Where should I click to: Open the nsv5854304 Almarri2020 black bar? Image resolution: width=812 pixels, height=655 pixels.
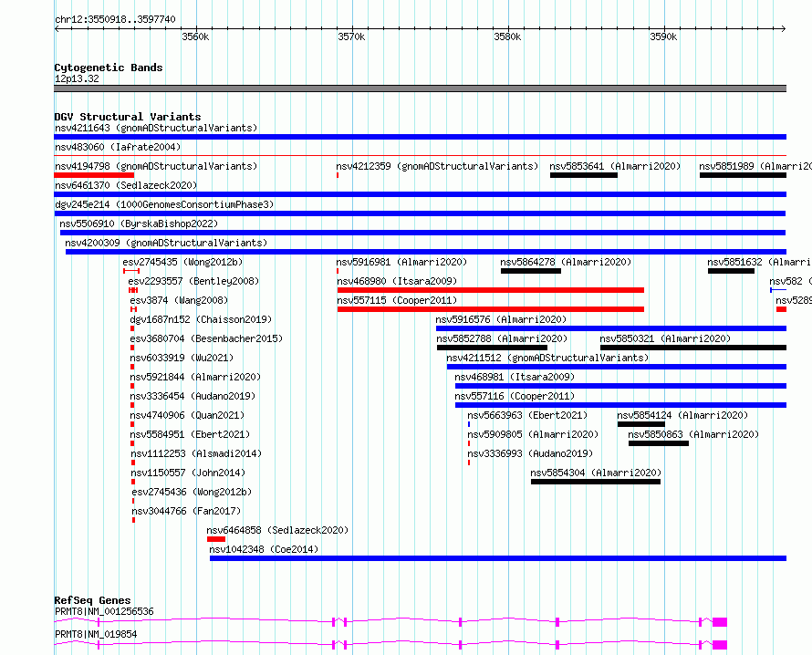[x=596, y=482]
